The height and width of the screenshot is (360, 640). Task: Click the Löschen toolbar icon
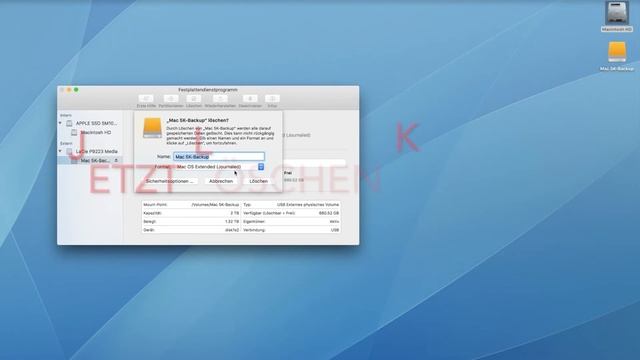(194, 98)
